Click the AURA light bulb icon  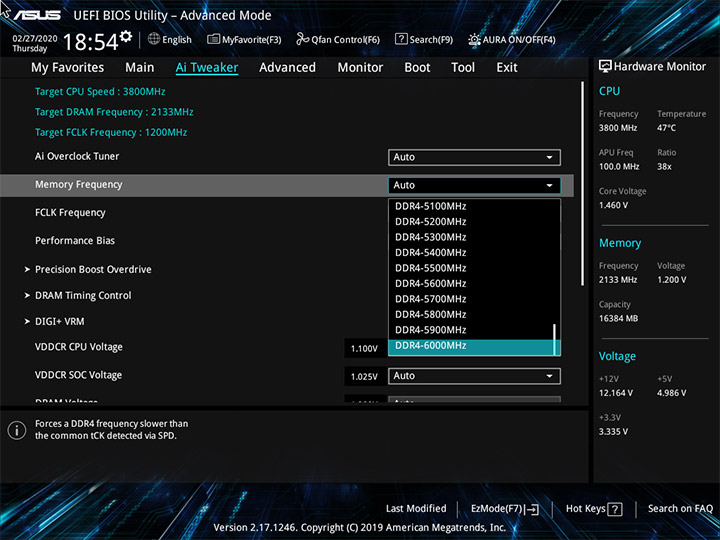[474, 39]
